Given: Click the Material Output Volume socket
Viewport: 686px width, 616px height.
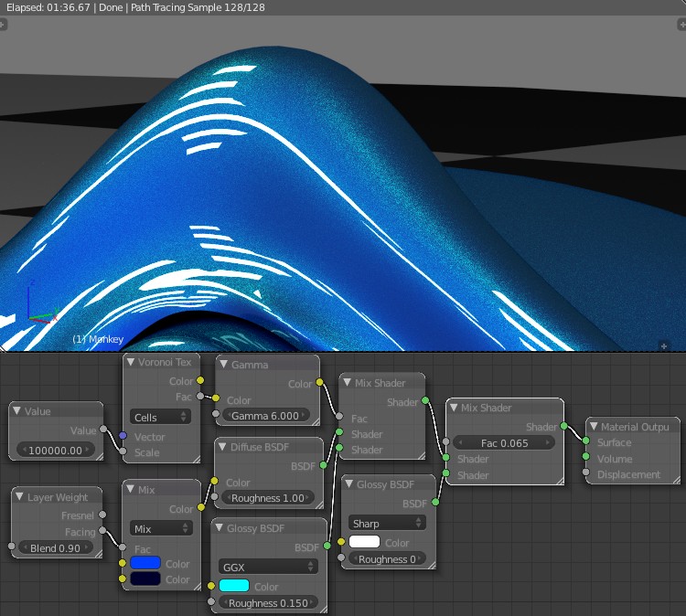Looking at the screenshot, I should pyautogui.click(x=585, y=457).
